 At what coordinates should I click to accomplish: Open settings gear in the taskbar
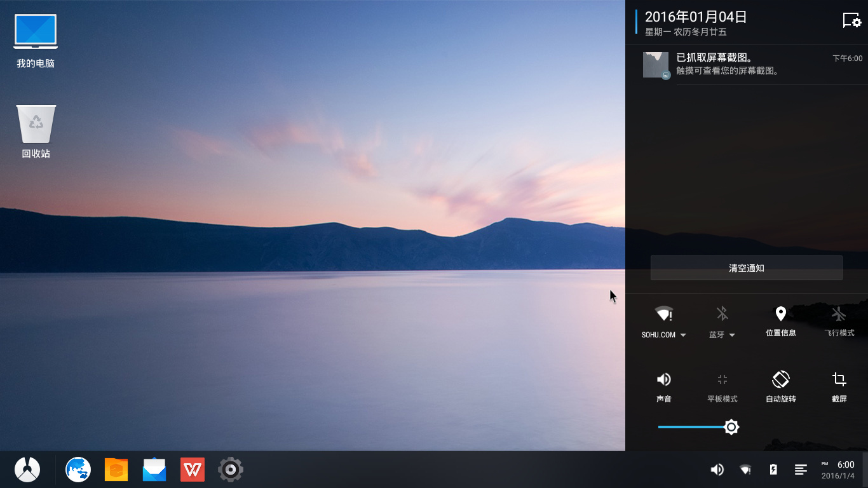[x=231, y=470]
